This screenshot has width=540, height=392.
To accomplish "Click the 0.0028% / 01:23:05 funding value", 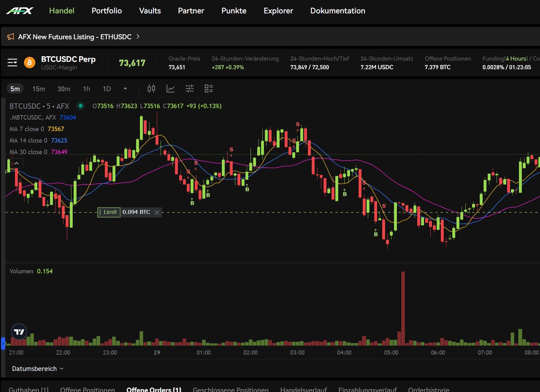I will [507, 67].
